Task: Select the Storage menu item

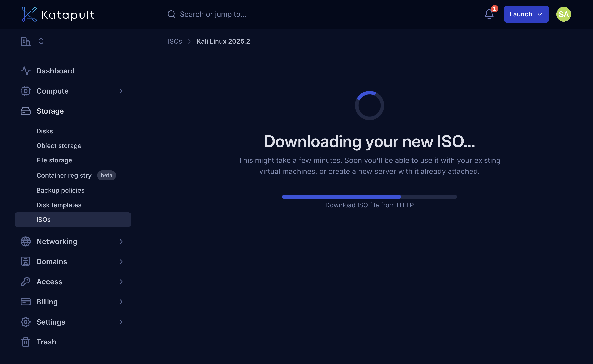Action: click(50, 111)
